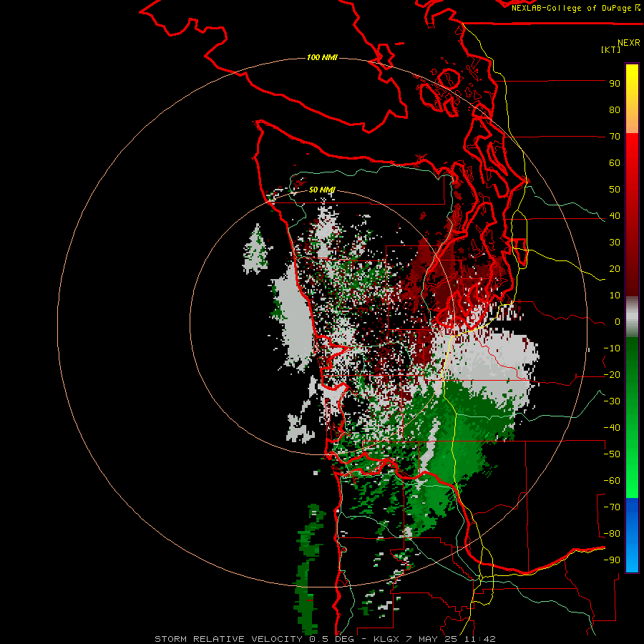The height and width of the screenshot is (644, 644).
Task: Click the 10 value on velocity legend
Action: pyautogui.click(x=615, y=296)
